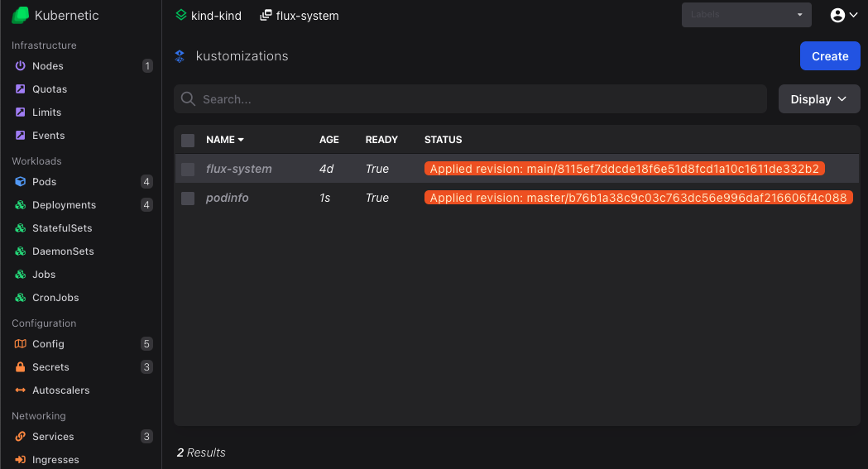Change namespace via flux-system label
This screenshot has height=469, width=868.
[x=307, y=16]
